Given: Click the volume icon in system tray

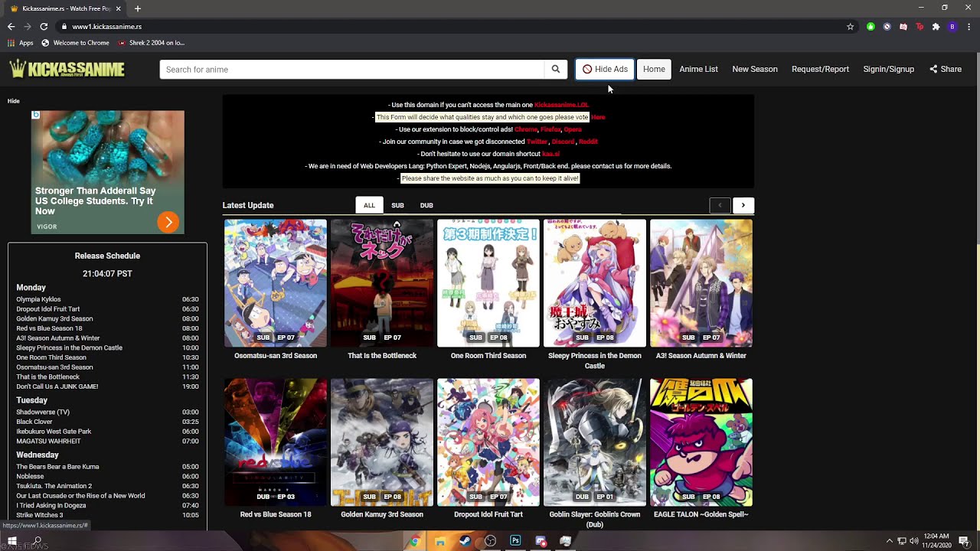Looking at the screenshot, I should click(913, 541).
